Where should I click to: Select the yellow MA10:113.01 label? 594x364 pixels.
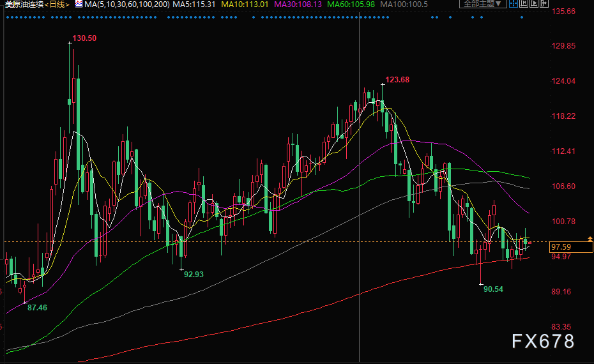click(244, 4)
